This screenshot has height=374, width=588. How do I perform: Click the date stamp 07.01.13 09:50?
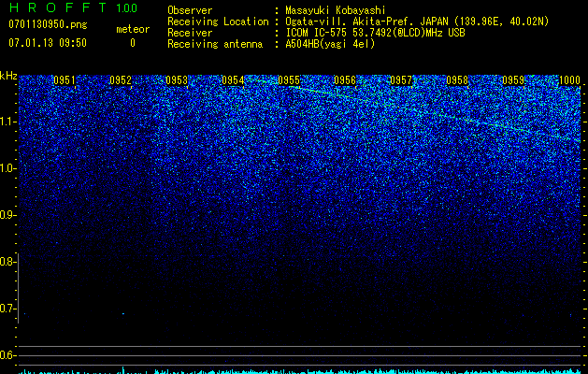click(48, 43)
